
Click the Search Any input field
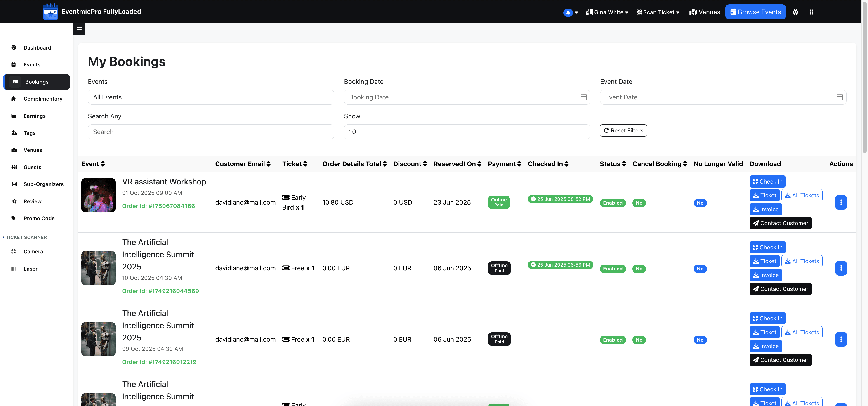point(211,132)
